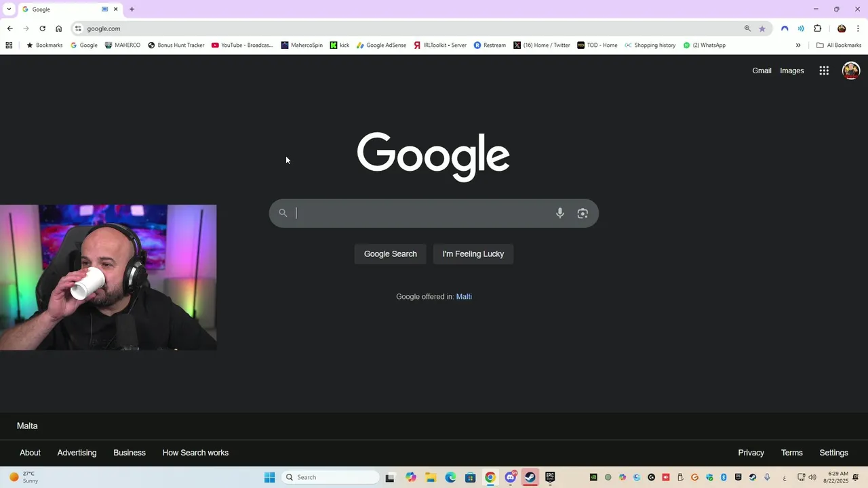Switch to Chrome in the taskbar
Screen dimensions: 868x488
pyautogui.click(x=490, y=477)
